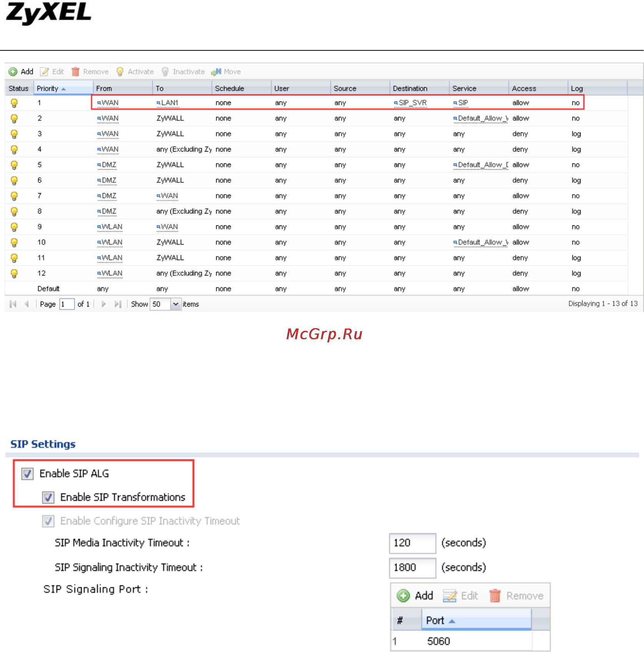The height and width of the screenshot is (667, 644).
Task: Toggle status bulb for priority 5 rule
Action: tap(14, 165)
